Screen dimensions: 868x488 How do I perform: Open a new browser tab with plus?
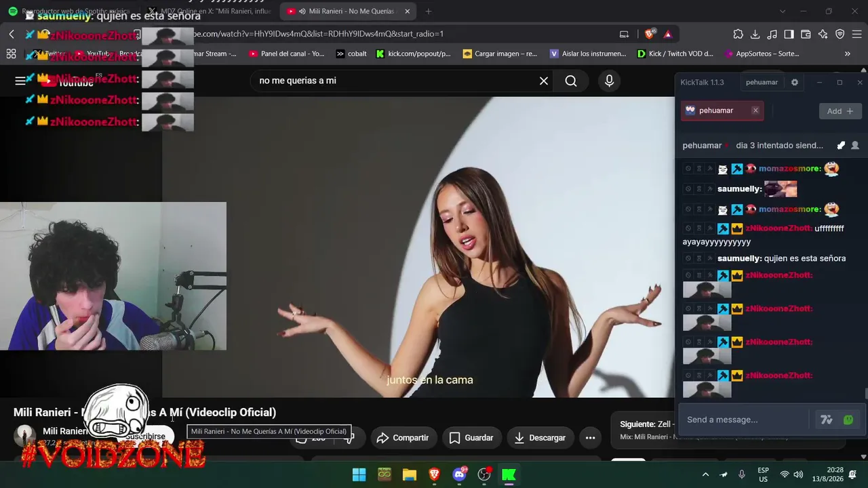tap(428, 12)
